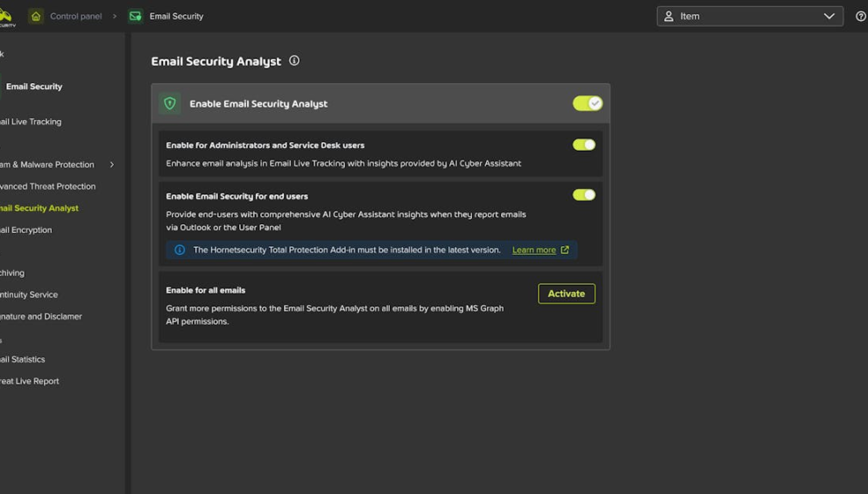Open the Email Security envelope icon
868x494 pixels.
(x=135, y=16)
